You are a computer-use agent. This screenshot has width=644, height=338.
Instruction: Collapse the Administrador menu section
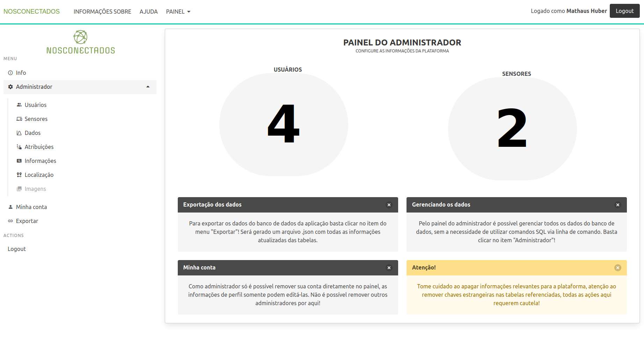click(148, 87)
